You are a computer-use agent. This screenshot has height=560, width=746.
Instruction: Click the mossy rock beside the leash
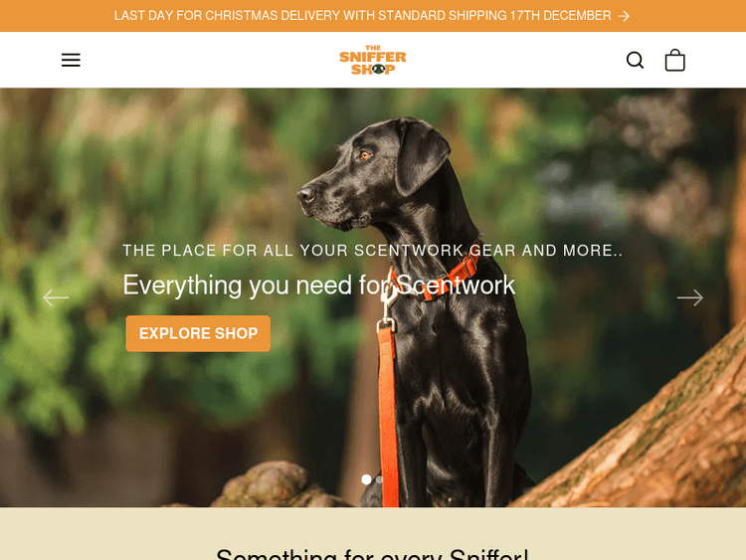click(x=279, y=485)
